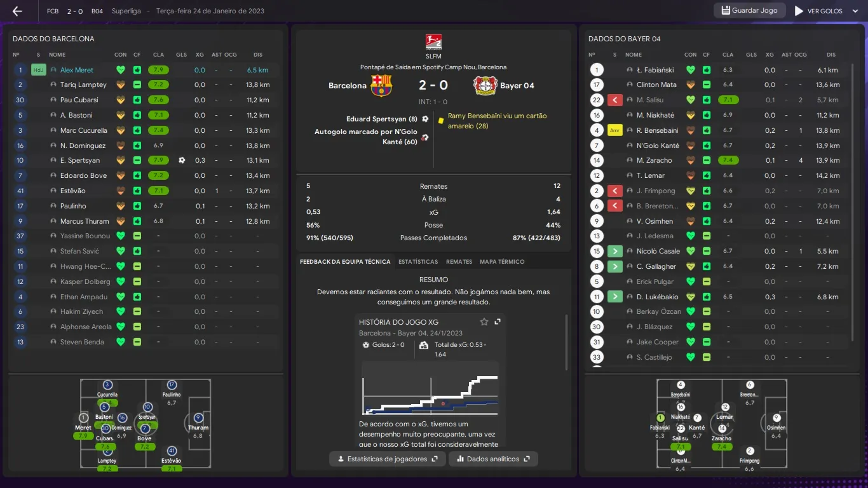Click the xG match story chart
This screenshot has height=488, width=868.
pos(430,388)
